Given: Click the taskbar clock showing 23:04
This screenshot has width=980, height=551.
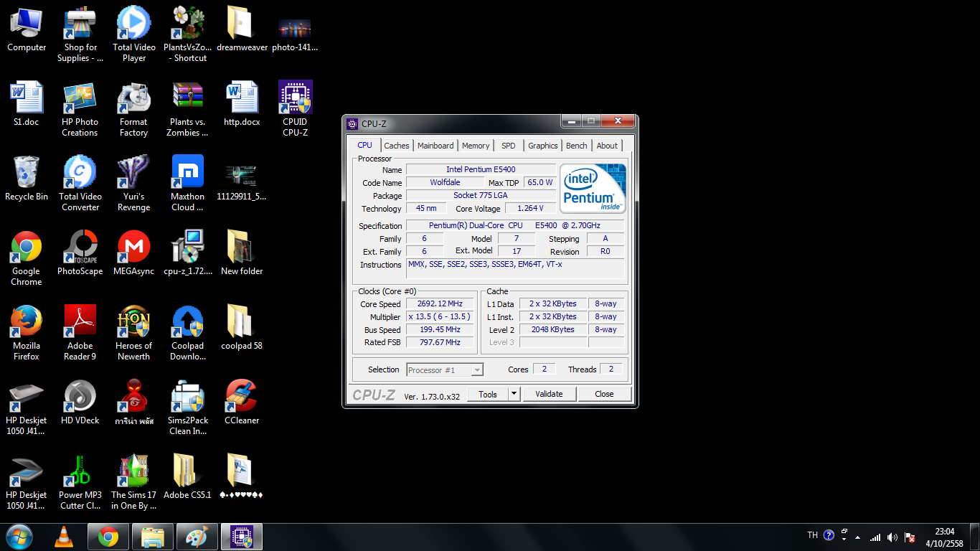Looking at the screenshot, I should [944, 537].
